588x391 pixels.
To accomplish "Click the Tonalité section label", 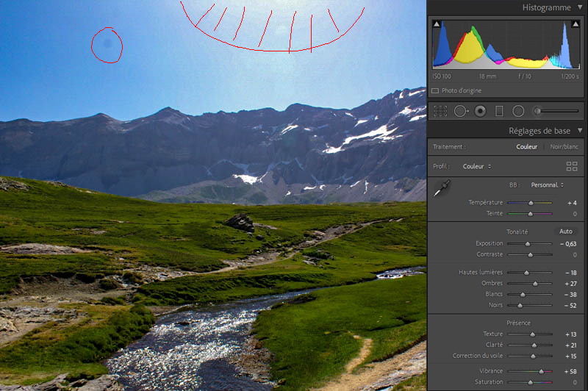I will point(517,232).
